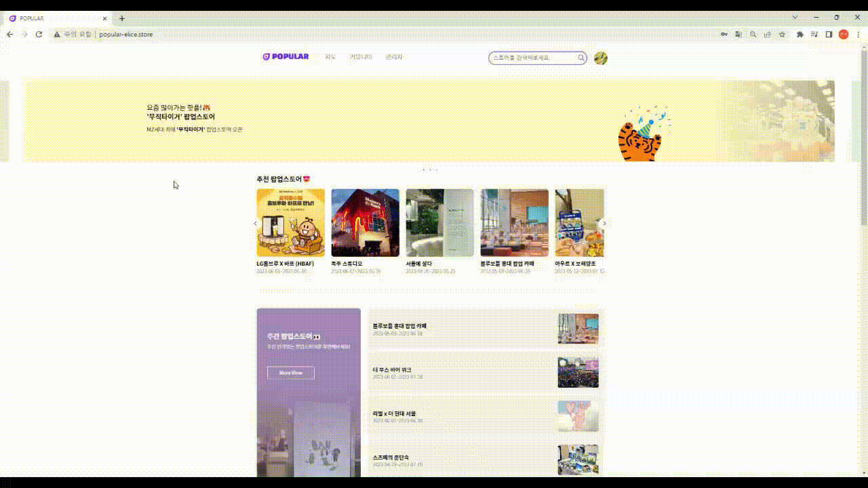Image resolution: width=868 pixels, height=488 pixels.
Task: Click the browser back arrow
Action: click(x=9, y=35)
